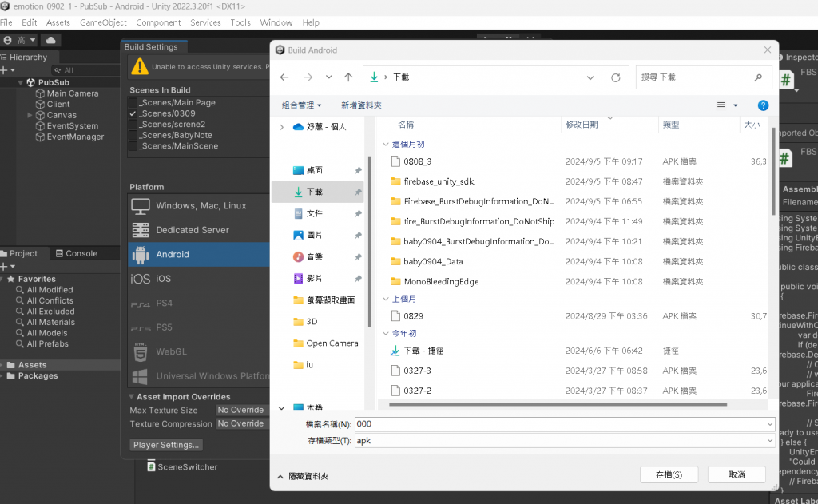
Task: Toggle the _Scenes/BabyNote scene checkbox
Action: coord(133,135)
